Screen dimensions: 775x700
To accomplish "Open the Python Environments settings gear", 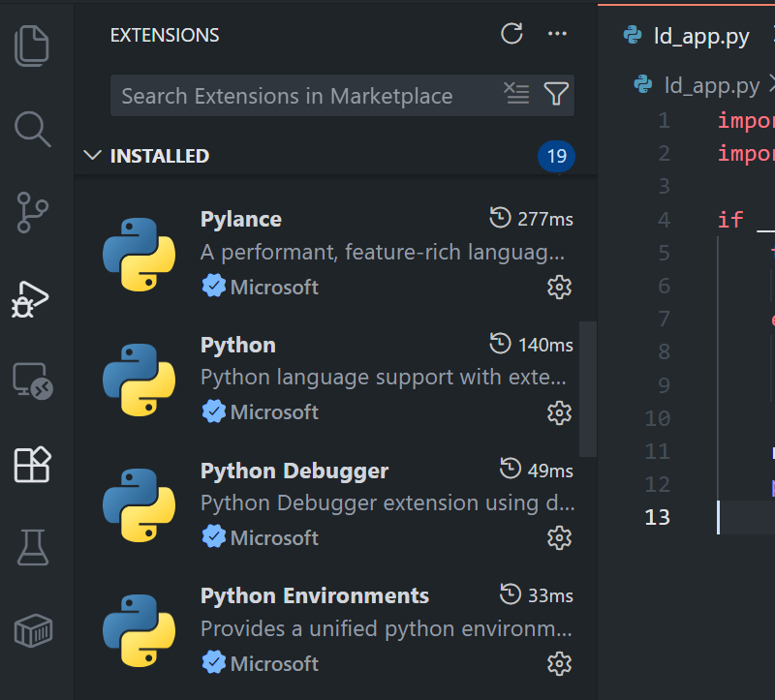I will [x=559, y=664].
